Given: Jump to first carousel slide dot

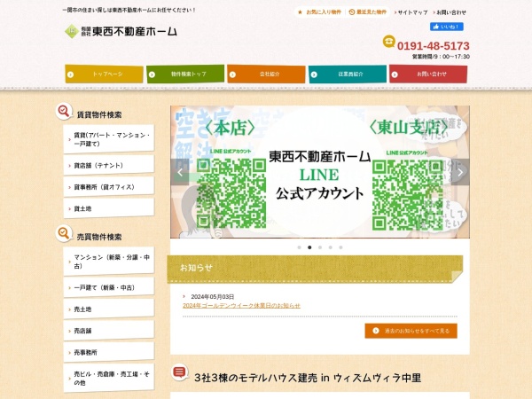Looking at the screenshot, I should [300, 247].
